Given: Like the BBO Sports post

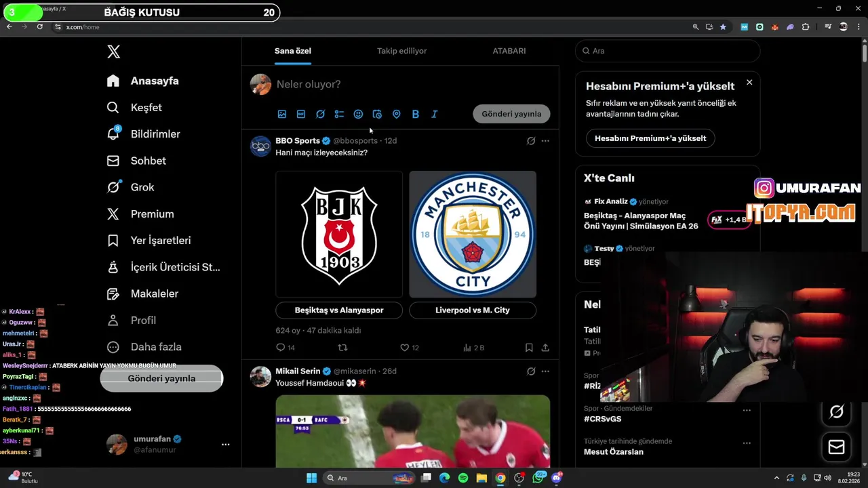Looking at the screenshot, I should tap(405, 348).
